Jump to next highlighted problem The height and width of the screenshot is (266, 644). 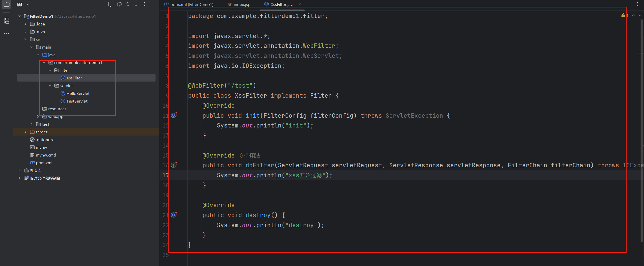tap(640, 15)
